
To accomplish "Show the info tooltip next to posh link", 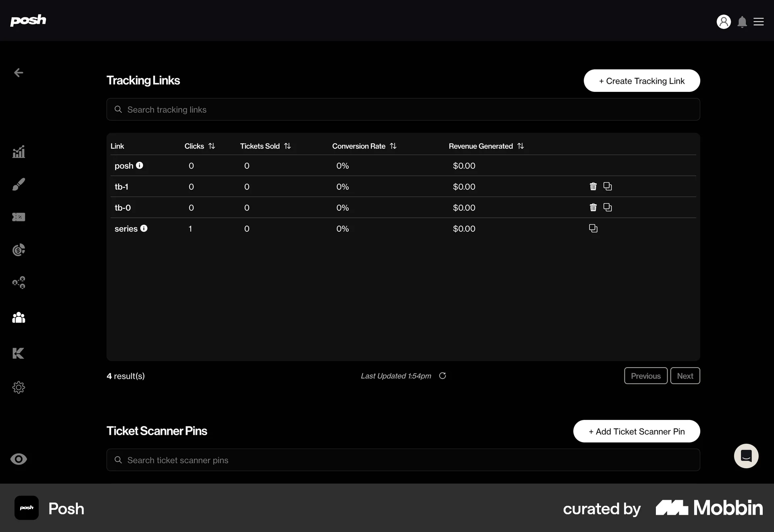I will [139, 165].
